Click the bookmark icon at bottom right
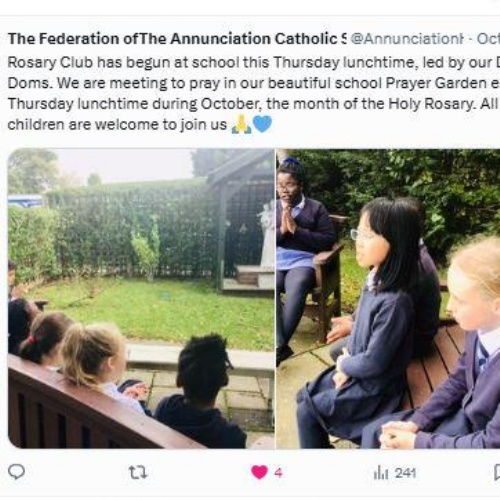Image resolution: width=500 pixels, height=500 pixels. point(497,473)
